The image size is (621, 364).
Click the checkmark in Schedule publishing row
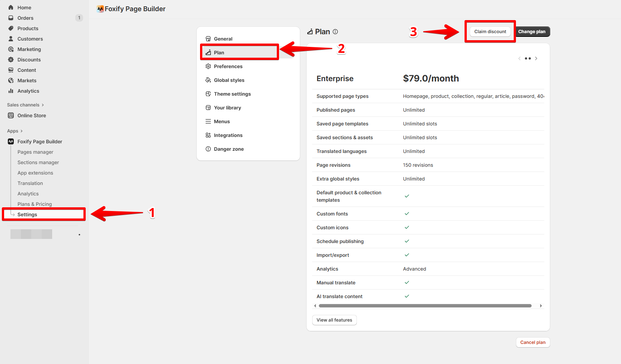407,241
